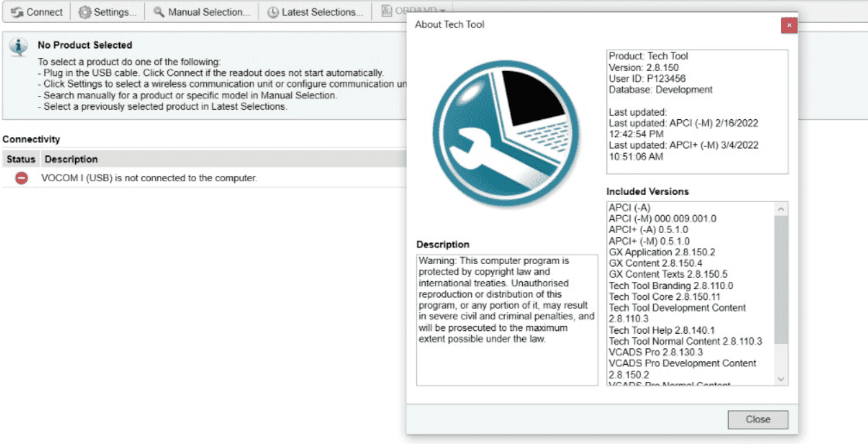
Task: Select 'APCI (-A)' in versions list
Action: (x=630, y=208)
